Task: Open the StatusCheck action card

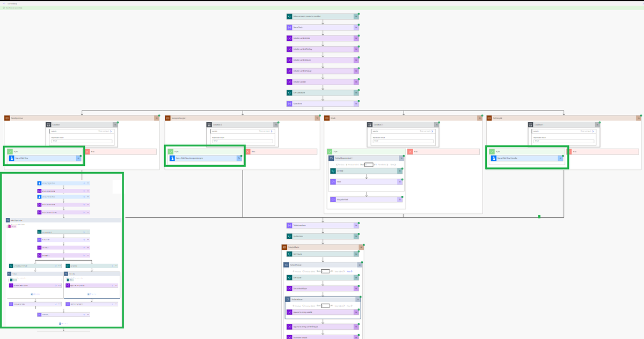Action: click(x=323, y=27)
